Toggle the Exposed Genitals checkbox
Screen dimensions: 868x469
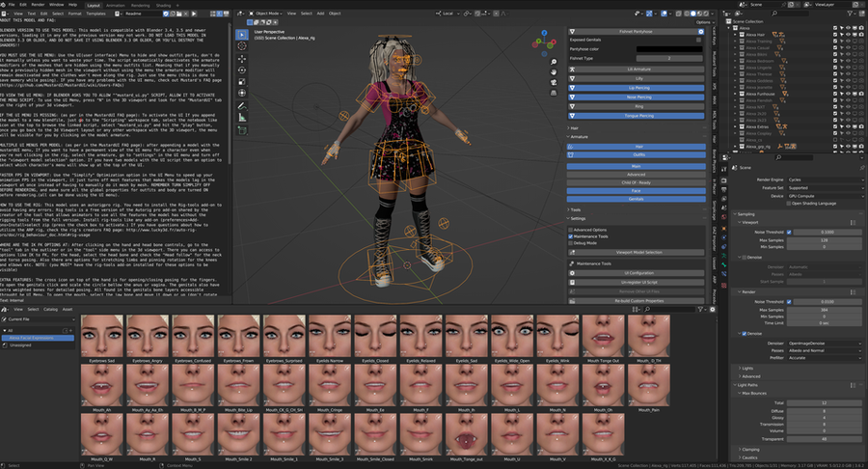(x=698, y=40)
